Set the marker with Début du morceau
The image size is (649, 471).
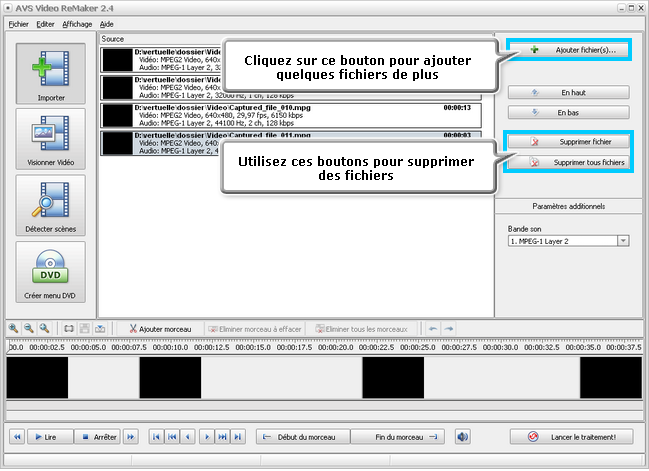point(303,437)
